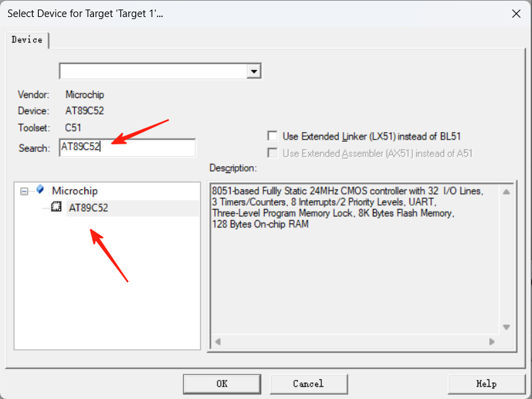Switch to the Device tab
Viewport: 532px width, 399px height.
click(27, 40)
